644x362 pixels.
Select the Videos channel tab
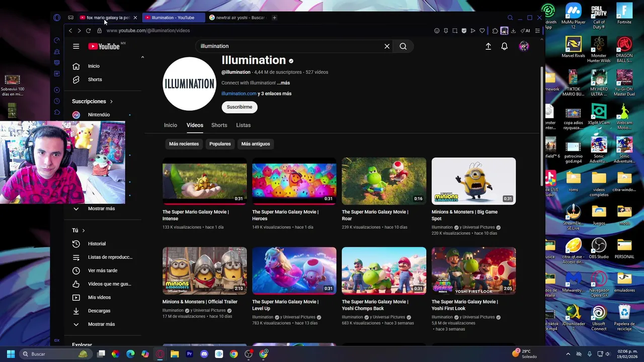pos(195,125)
